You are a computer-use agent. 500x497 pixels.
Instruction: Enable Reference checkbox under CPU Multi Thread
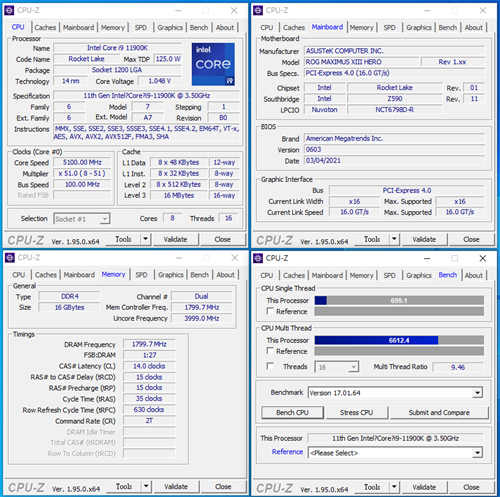coord(270,351)
